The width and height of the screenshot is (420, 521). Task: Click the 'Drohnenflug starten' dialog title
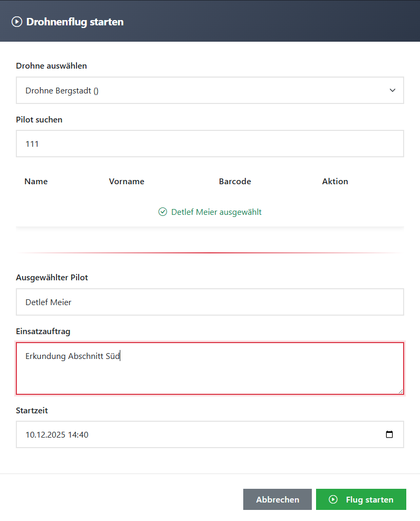pyautogui.click(x=75, y=22)
